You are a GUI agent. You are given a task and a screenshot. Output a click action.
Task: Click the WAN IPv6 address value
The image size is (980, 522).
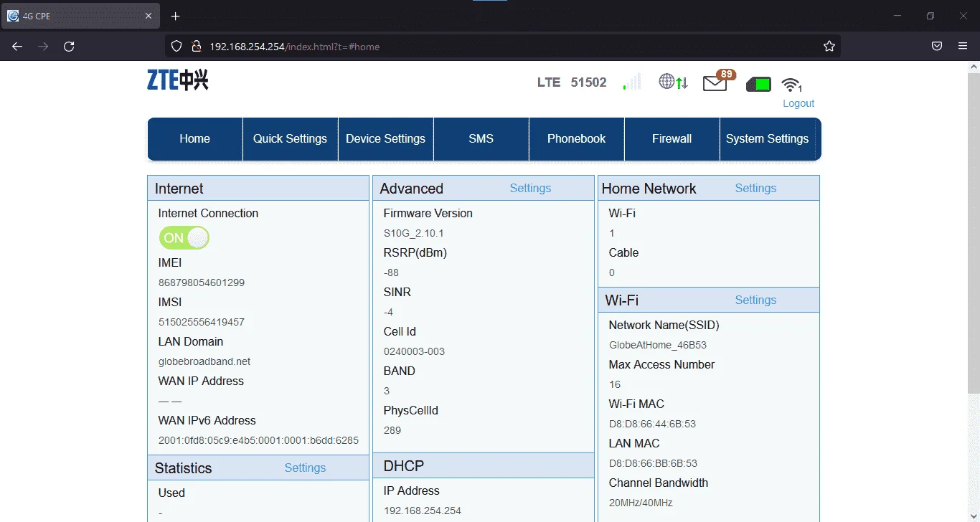258,440
